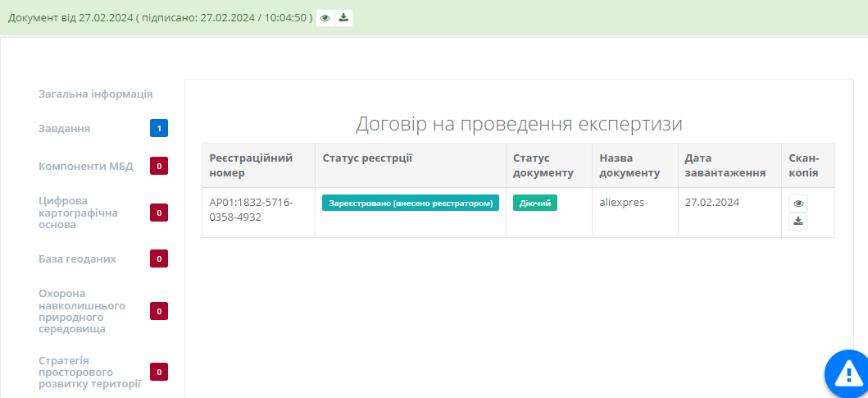The width and height of the screenshot is (868, 398).
Task: Select Стратегія просторового розвитку території
Action: pos(89,372)
